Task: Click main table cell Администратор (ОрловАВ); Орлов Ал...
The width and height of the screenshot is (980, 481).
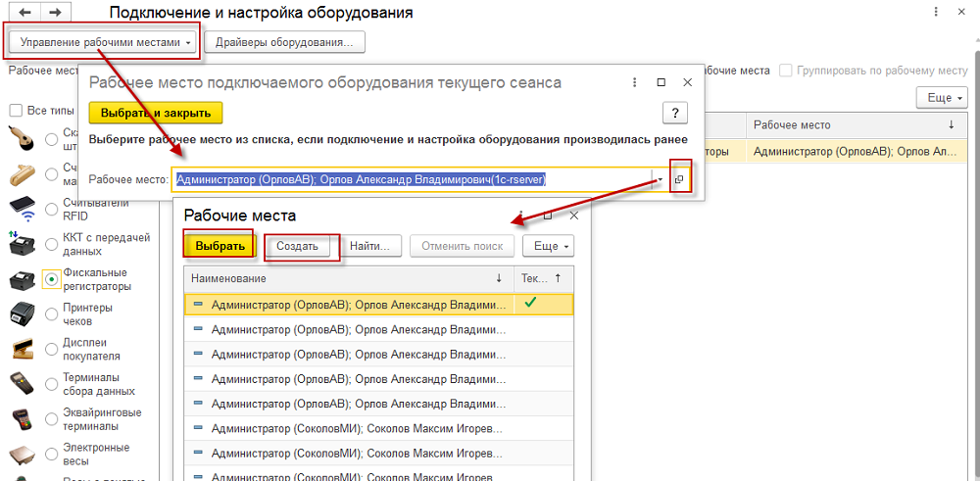Action: pyautogui.click(x=857, y=151)
